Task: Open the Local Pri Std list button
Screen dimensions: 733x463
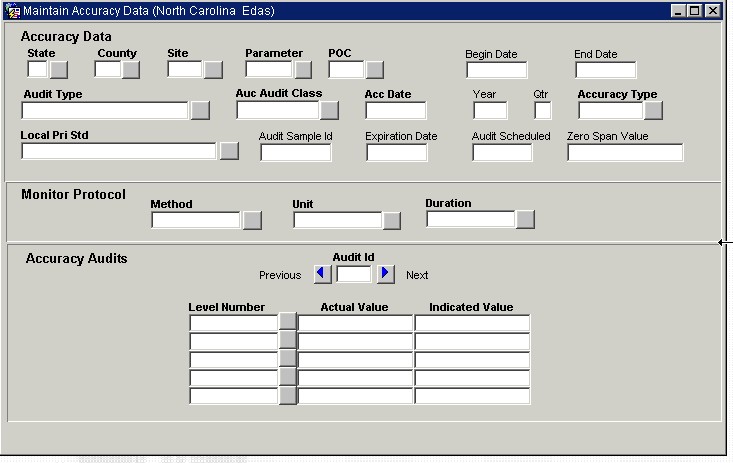Action: [x=229, y=151]
